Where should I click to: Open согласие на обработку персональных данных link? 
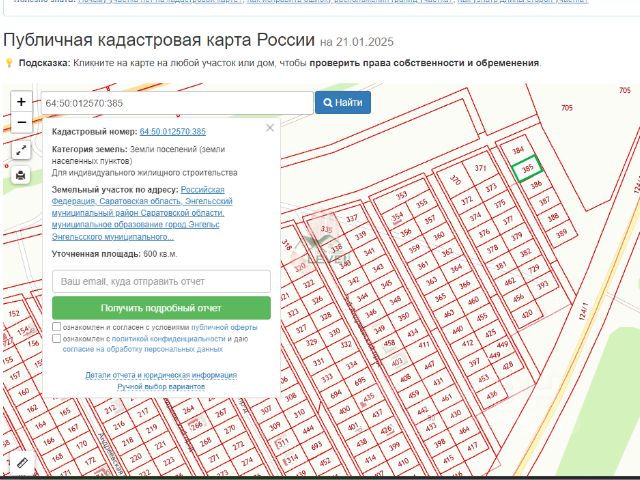click(x=142, y=349)
